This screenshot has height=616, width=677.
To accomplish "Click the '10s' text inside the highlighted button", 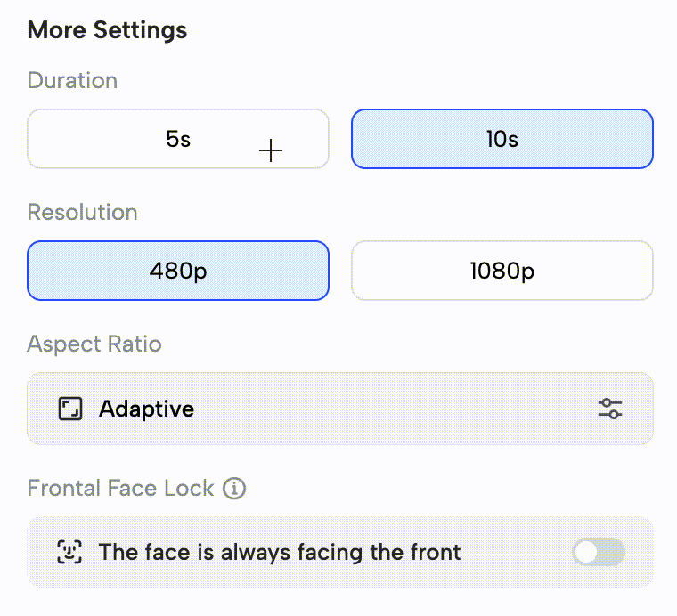I will 502,139.
